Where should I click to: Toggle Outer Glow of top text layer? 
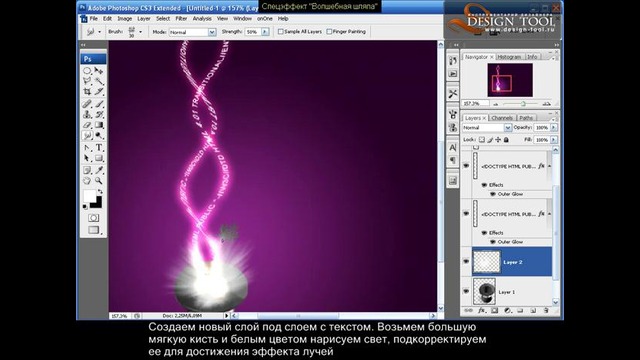[493, 194]
